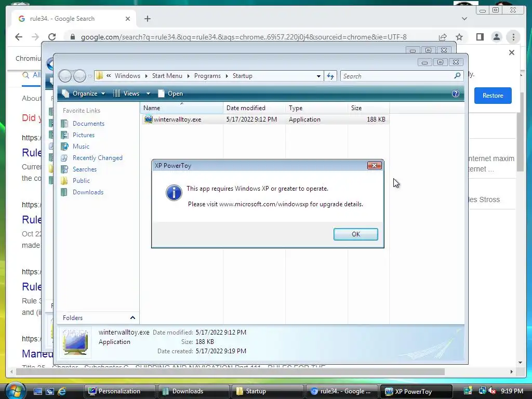Expand the Folders pane
Viewport: 532px width, 399px height.
tap(132, 318)
